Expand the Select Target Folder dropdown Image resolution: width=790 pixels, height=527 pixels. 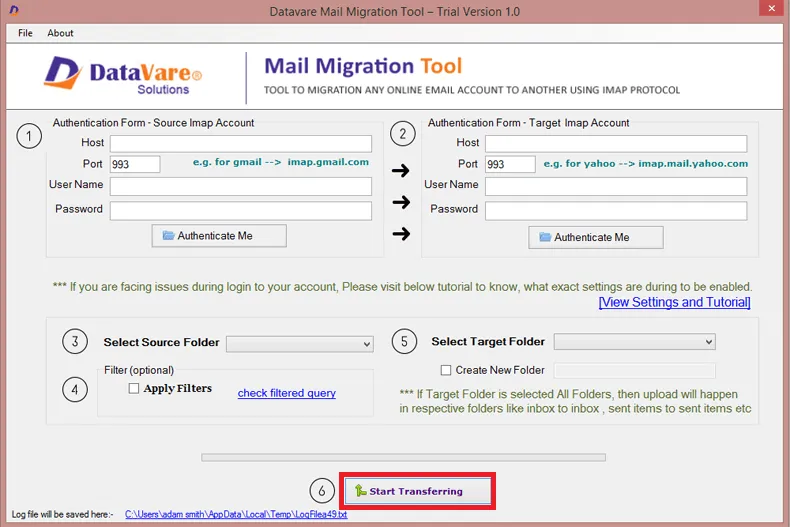click(634, 342)
